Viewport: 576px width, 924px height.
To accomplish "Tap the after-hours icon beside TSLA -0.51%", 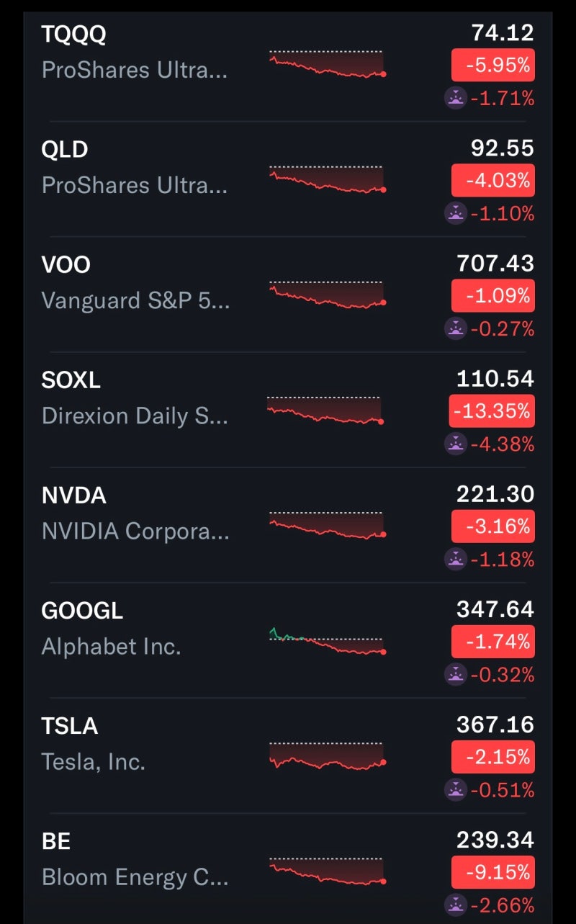I will pyautogui.click(x=456, y=790).
